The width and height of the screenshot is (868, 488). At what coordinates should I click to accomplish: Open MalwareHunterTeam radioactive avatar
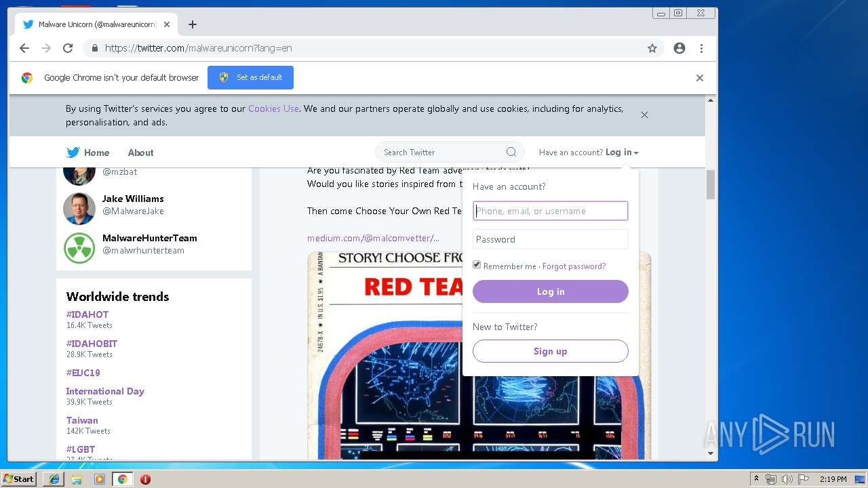click(x=79, y=248)
